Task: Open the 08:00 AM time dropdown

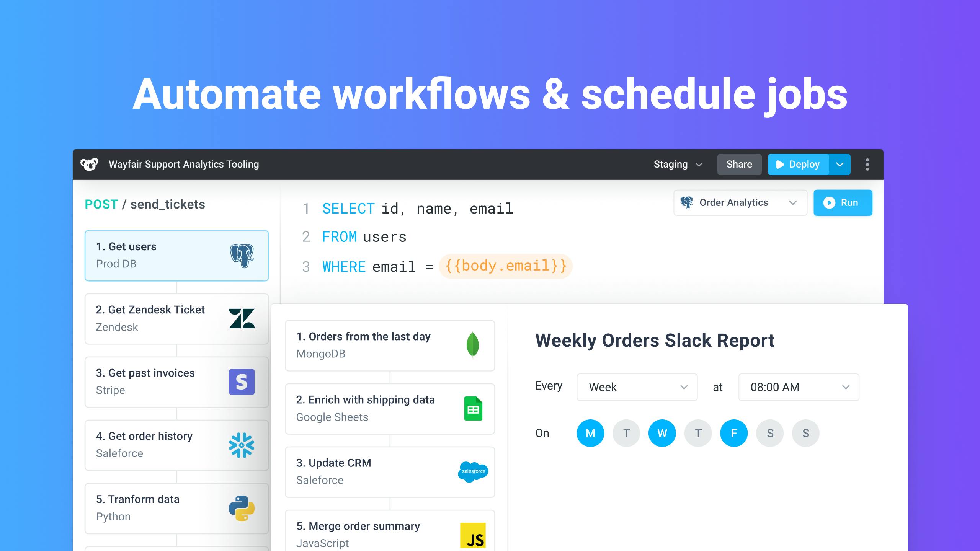Action: (799, 387)
